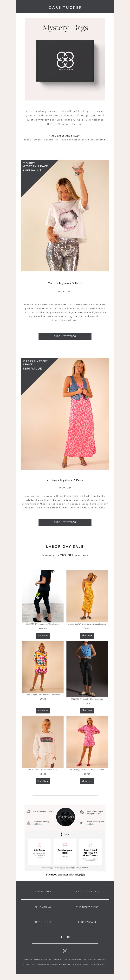130x980 pixels.
Task: Click the Follow on Instagram rewards icon
Action: click(x=82, y=822)
